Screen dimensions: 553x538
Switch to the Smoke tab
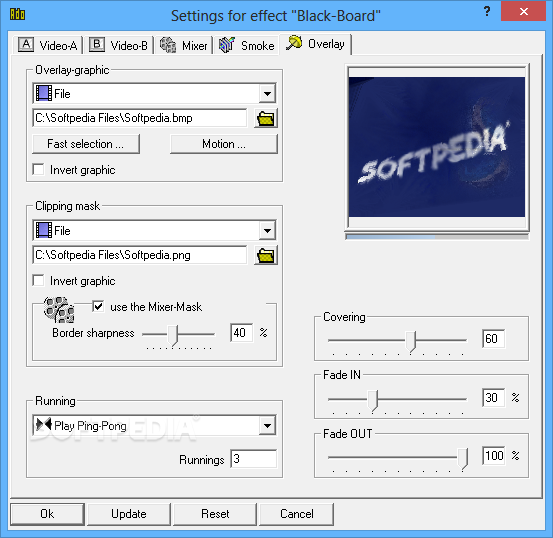pyautogui.click(x=247, y=45)
